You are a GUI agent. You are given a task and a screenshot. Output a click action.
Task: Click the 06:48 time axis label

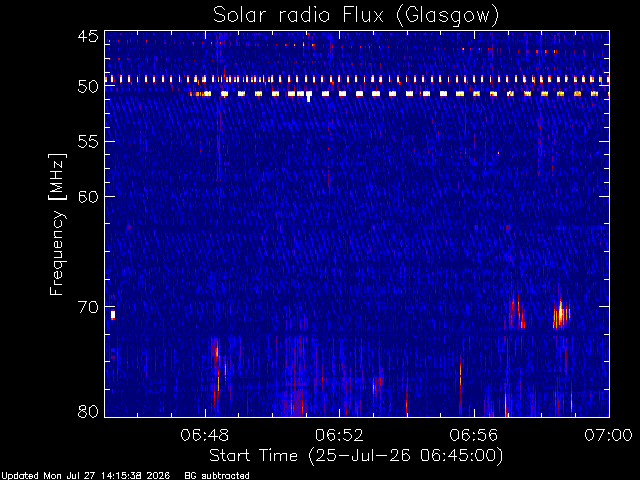point(204,435)
